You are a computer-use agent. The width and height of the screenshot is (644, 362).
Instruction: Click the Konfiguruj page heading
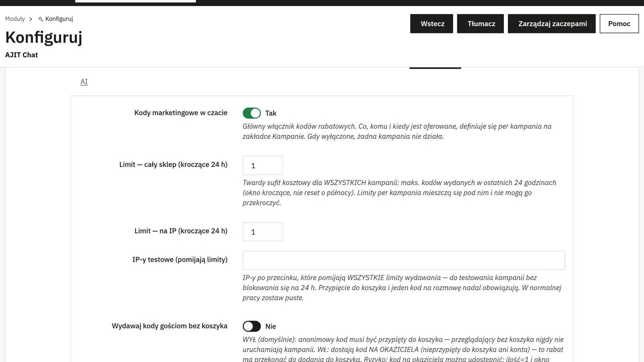(44, 37)
